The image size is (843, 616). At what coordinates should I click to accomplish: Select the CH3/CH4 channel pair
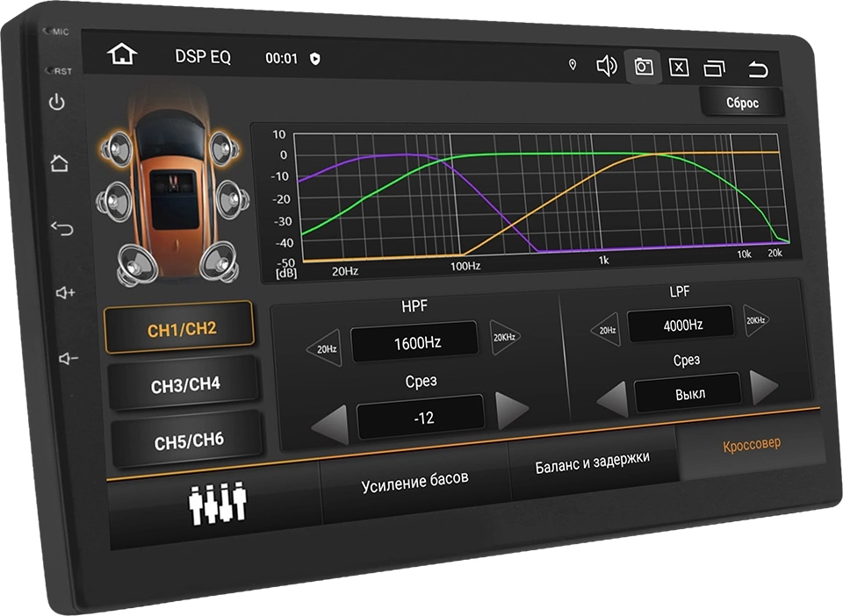(x=184, y=384)
